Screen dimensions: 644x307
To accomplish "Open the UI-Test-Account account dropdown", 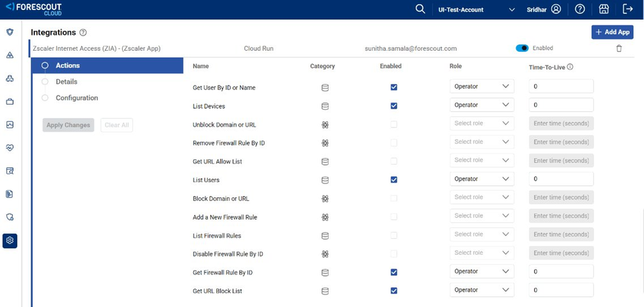I will 476,9.
